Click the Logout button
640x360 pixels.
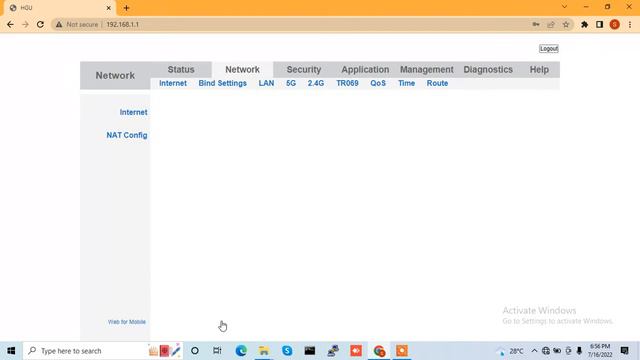pos(549,49)
